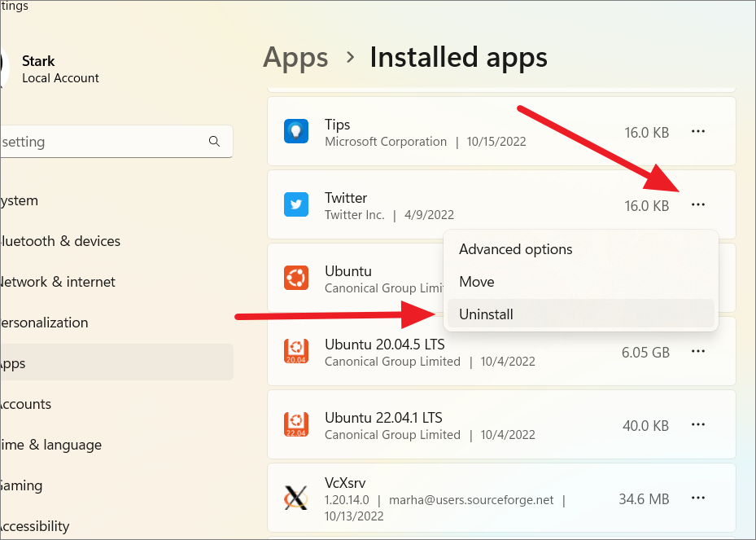Click the Twitter app name text
Screen dimensions: 756x540
346,198
